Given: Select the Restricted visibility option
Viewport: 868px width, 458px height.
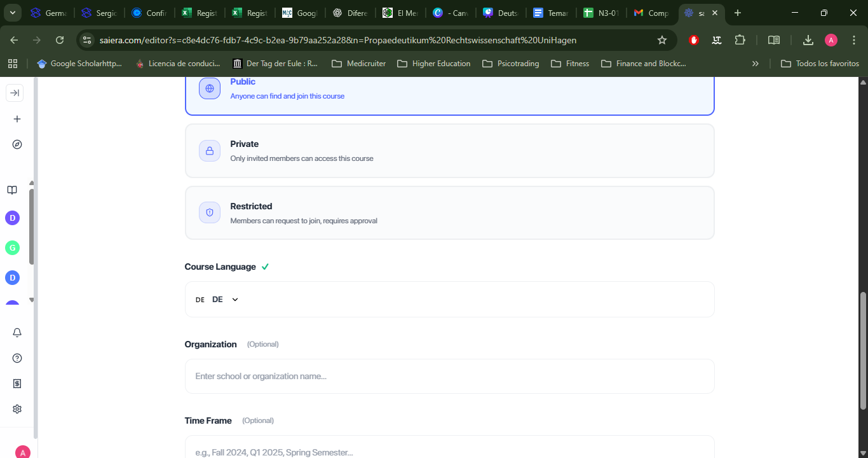Looking at the screenshot, I should (x=449, y=213).
